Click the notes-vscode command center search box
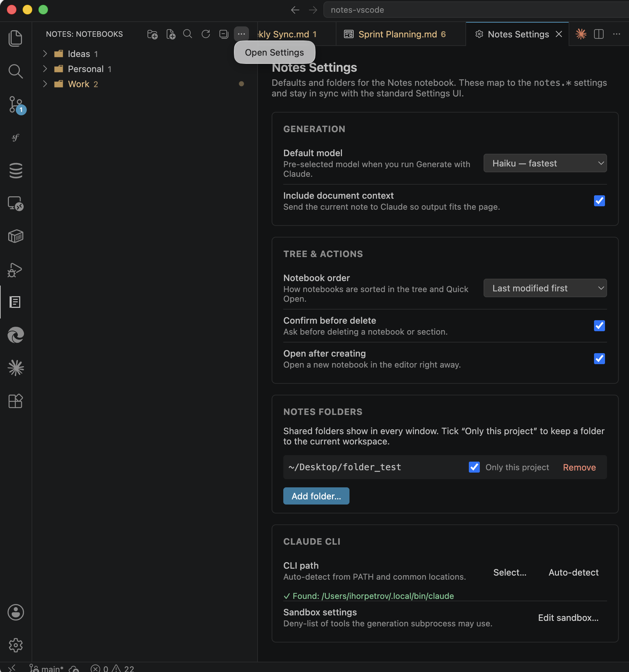The height and width of the screenshot is (672, 629). pos(476,10)
